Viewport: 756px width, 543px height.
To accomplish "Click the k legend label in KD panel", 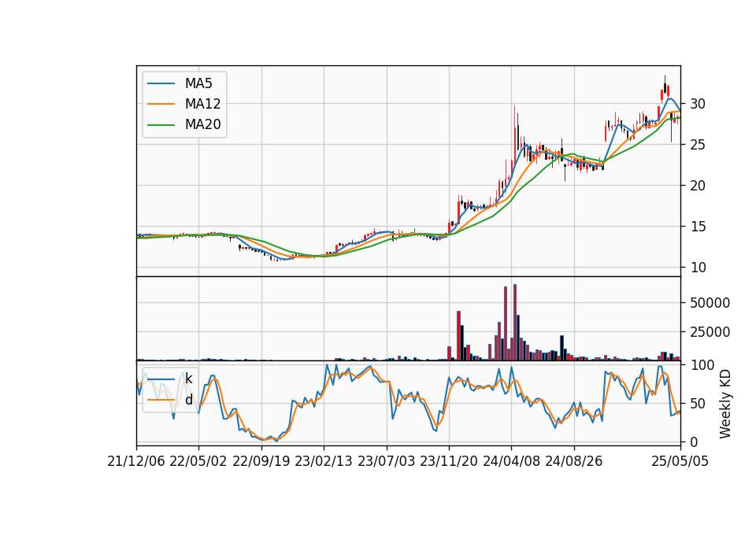I will (x=188, y=379).
